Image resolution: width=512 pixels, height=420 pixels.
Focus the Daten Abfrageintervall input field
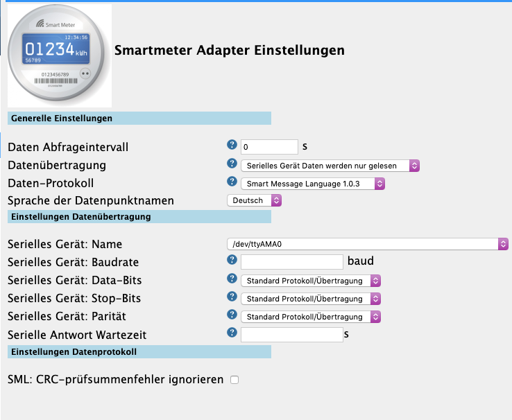tap(269, 147)
